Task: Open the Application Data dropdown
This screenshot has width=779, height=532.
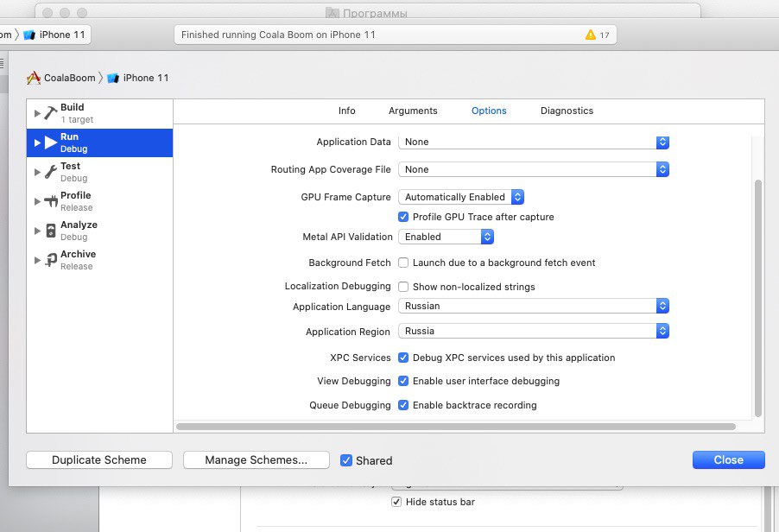Action: 534,142
